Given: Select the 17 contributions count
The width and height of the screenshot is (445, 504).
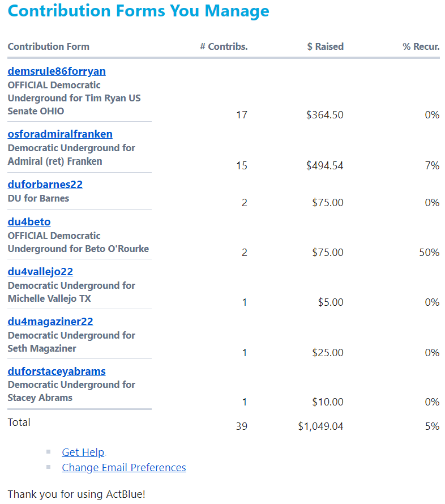Looking at the screenshot, I should point(242,115).
